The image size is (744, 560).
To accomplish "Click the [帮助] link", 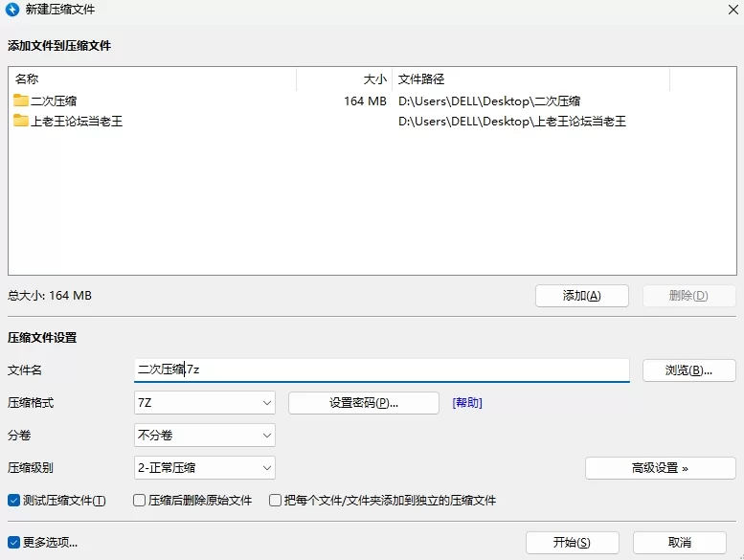I will tap(467, 403).
